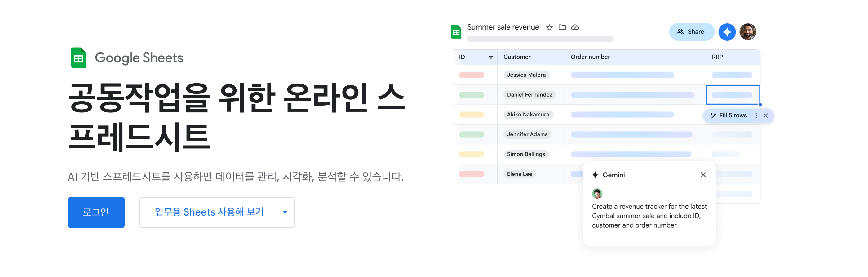Click the folder move icon in the title
868x277 pixels.
tap(562, 27)
